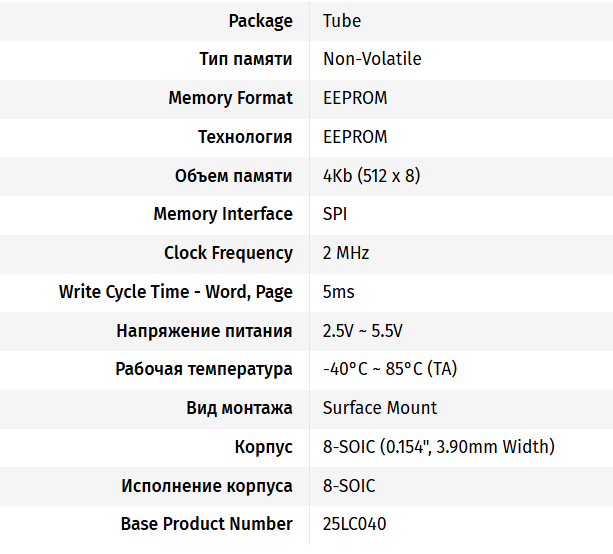The height and width of the screenshot is (554, 613).
Task: Select the "Tube" package value
Action: click(x=342, y=20)
